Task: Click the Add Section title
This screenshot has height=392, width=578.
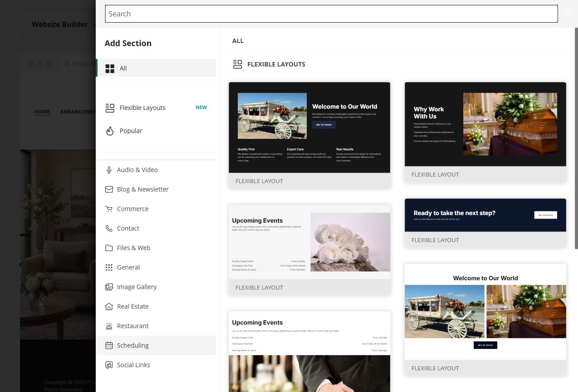Action: point(128,43)
